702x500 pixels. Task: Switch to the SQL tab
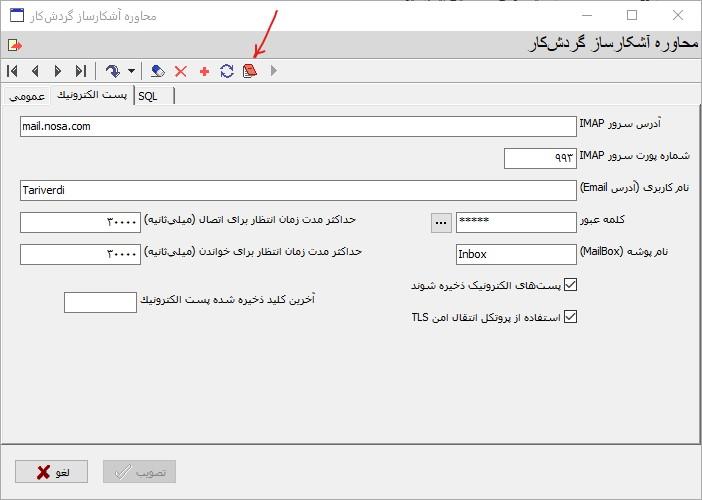click(153, 95)
